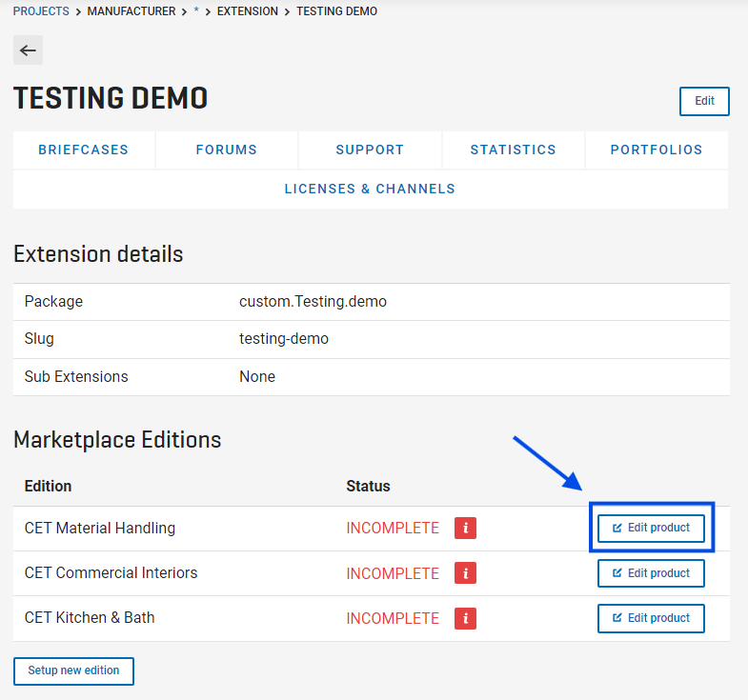Open info icon for CET Commercial Interiors
Screen dimensions: 748x700
(x=465, y=572)
